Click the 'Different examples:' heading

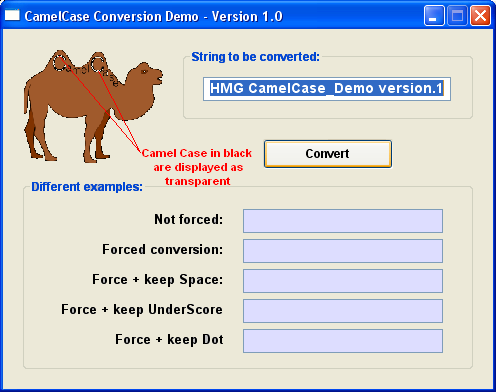(87, 187)
